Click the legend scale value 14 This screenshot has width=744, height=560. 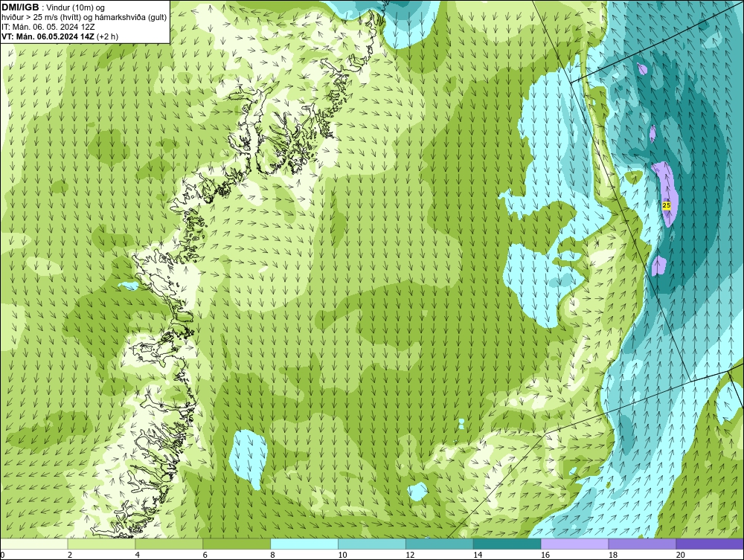[478, 555]
